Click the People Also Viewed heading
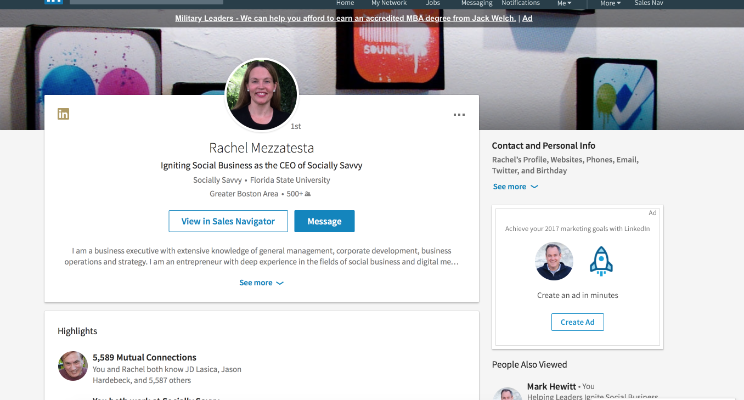The height and width of the screenshot is (400, 744). click(x=530, y=364)
